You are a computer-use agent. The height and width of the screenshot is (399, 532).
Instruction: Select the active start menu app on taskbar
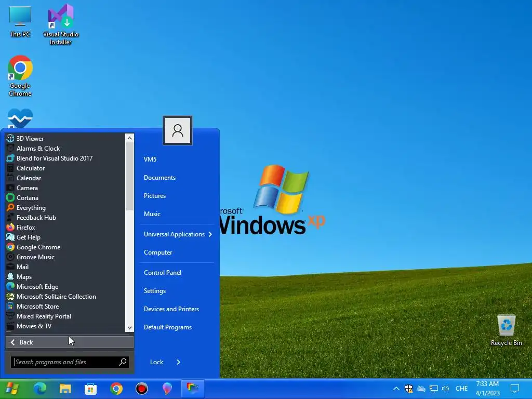[192, 389]
